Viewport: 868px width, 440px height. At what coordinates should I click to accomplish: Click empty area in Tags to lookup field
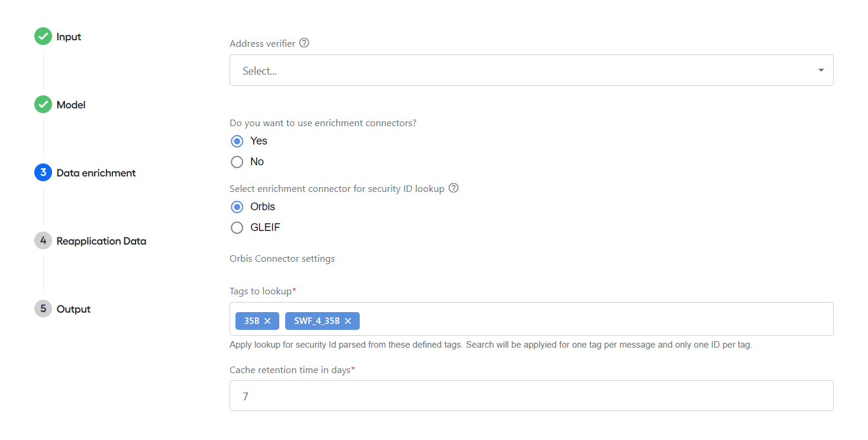pyautogui.click(x=592, y=319)
